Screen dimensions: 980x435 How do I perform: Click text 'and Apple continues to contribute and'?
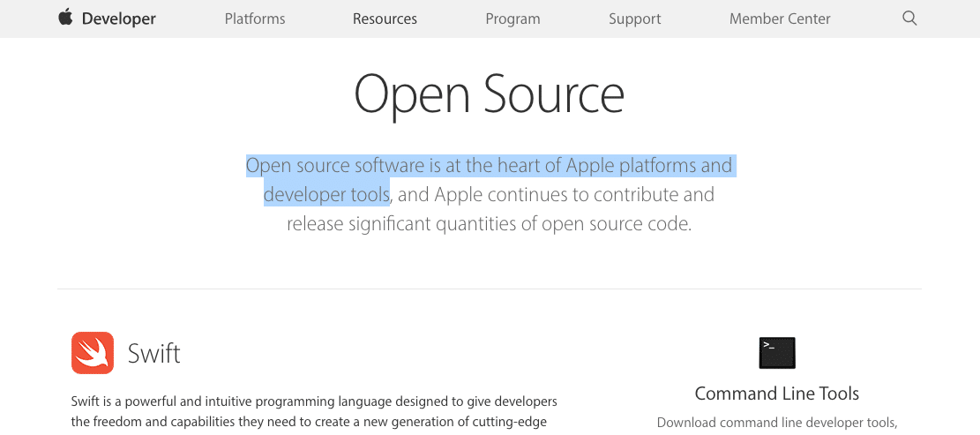pyautogui.click(x=556, y=195)
